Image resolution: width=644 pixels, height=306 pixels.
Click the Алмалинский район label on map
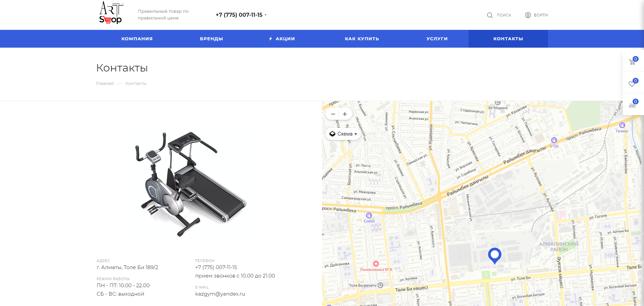(559, 247)
